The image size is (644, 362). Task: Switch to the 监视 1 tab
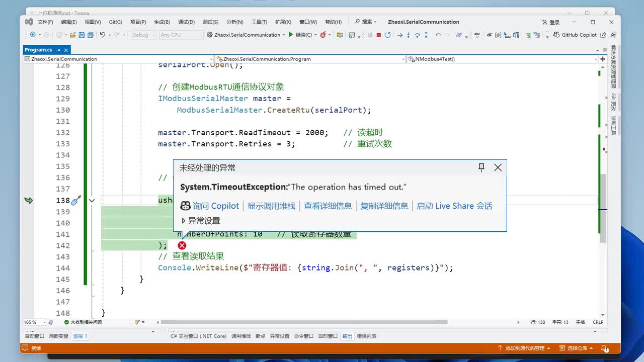[80, 336]
